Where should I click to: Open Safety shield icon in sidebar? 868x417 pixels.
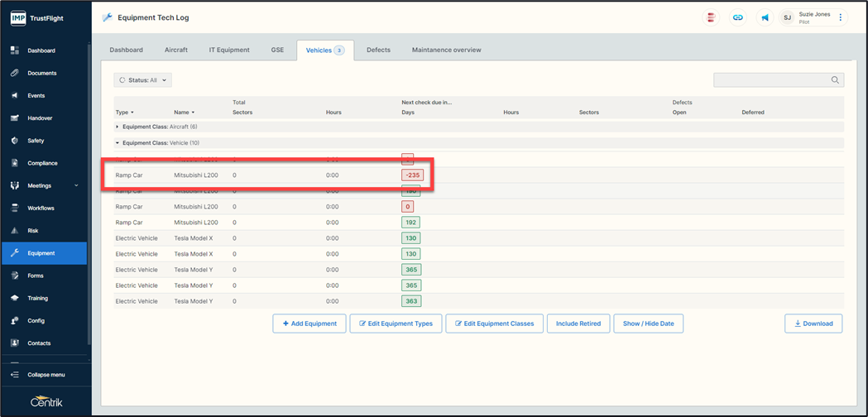[14, 141]
